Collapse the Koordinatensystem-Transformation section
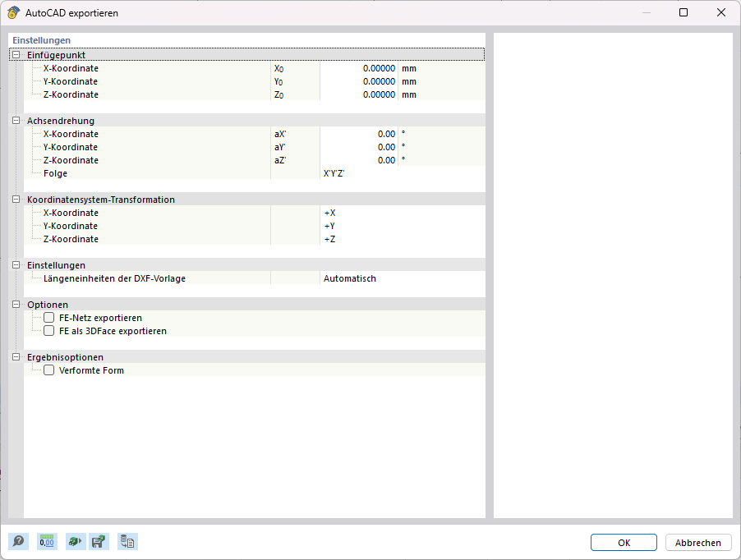Image resolution: width=741 pixels, height=560 pixels. (15, 200)
